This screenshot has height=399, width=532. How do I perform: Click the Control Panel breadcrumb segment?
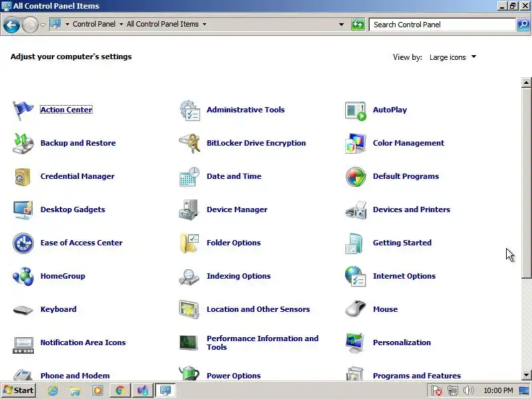coord(94,25)
